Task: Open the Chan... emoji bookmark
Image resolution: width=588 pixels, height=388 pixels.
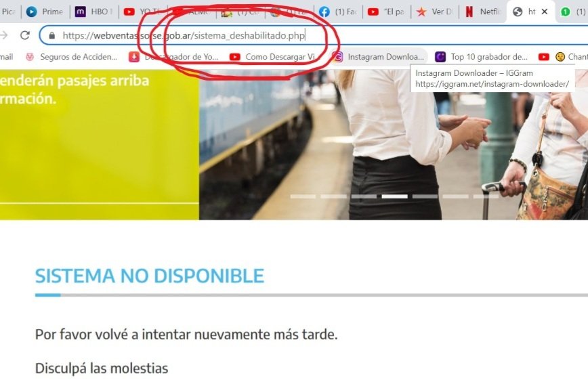Action: pos(572,57)
